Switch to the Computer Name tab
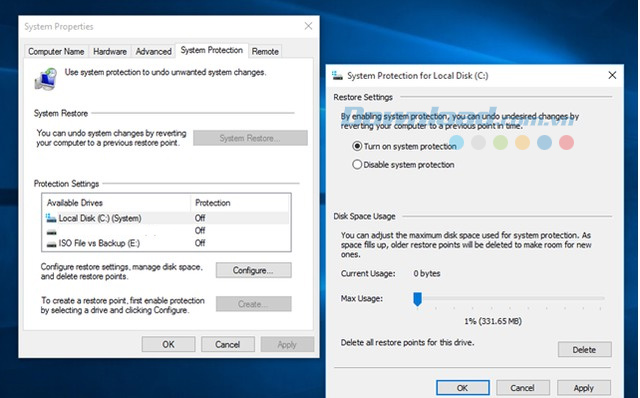Image resolution: width=640 pixels, height=398 pixels. pos(56,51)
